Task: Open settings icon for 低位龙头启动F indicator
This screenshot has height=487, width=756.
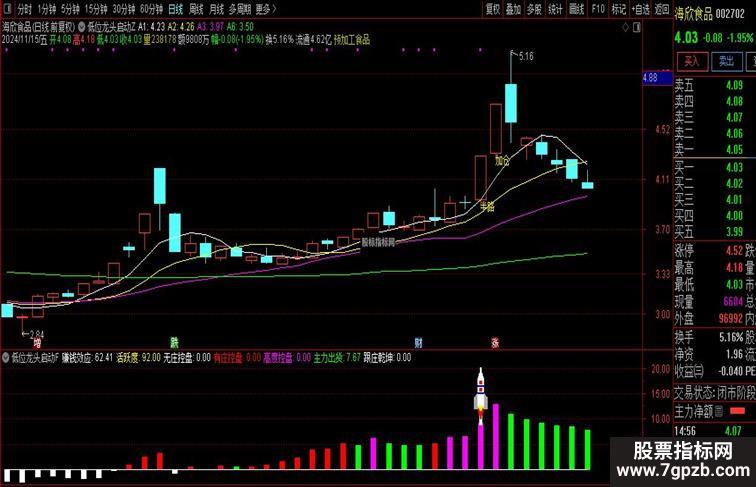Action: click(x=6, y=358)
